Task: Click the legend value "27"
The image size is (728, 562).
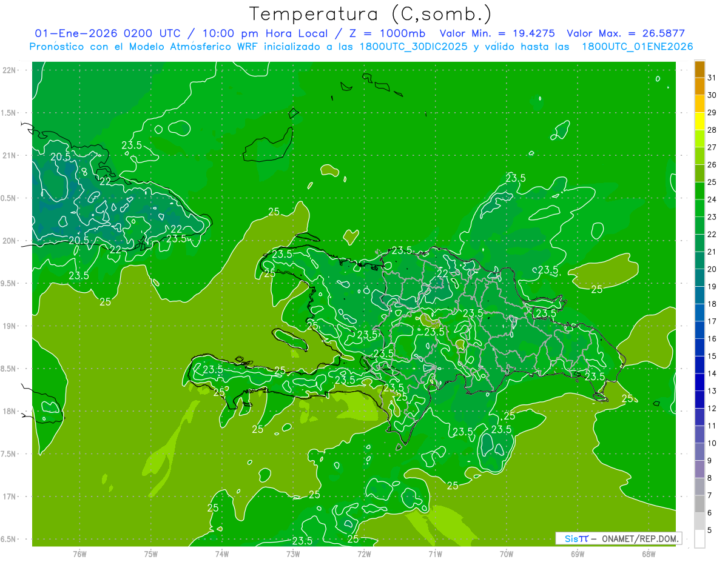Action: coord(712,147)
